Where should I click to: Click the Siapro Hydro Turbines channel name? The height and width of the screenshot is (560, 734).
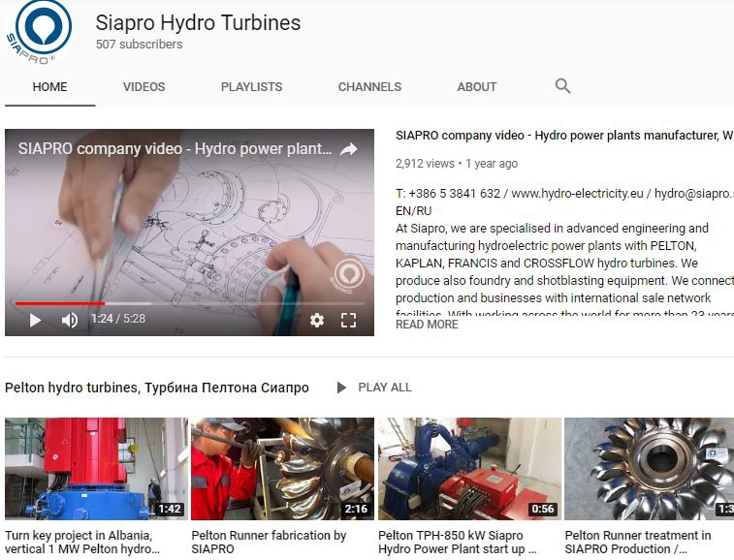click(x=198, y=23)
